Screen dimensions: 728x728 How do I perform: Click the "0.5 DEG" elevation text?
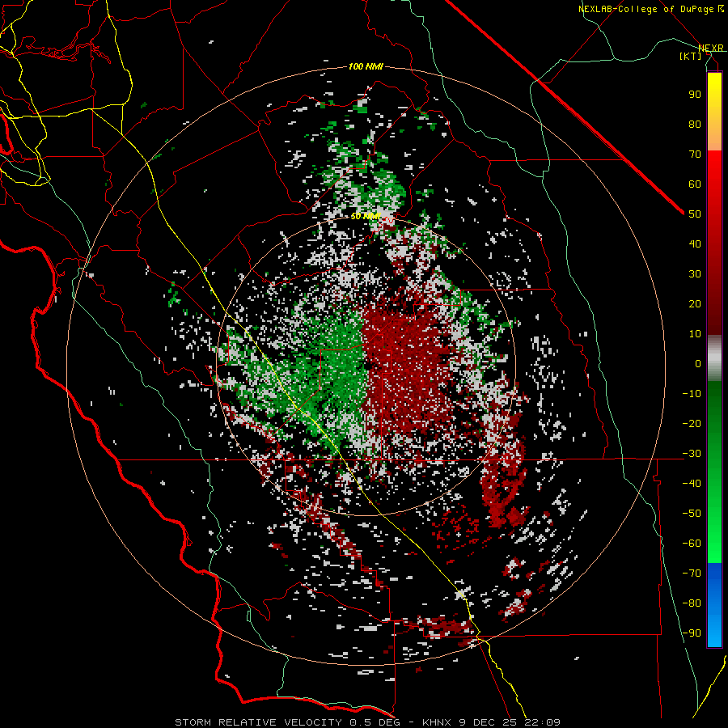point(377,722)
